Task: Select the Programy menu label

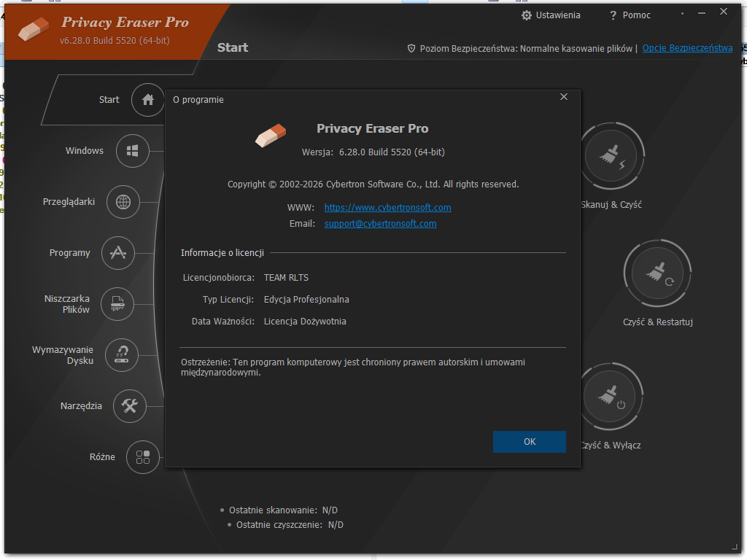Action: pos(69,253)
